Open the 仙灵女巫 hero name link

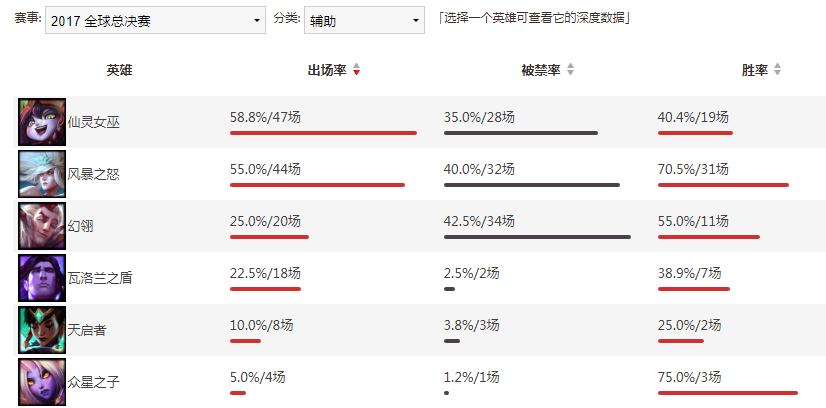[94, 122]
